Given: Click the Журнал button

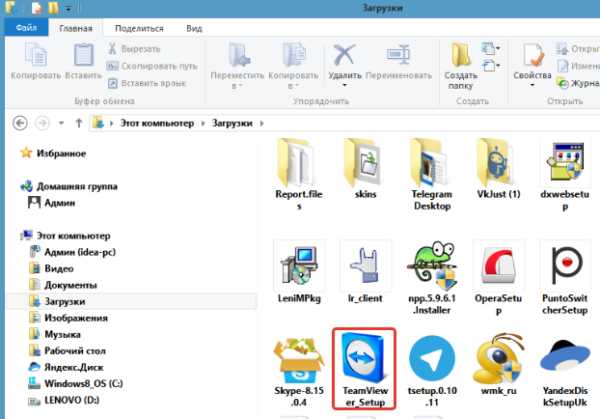Looking at the screenshot, I should tap(579, 83).
